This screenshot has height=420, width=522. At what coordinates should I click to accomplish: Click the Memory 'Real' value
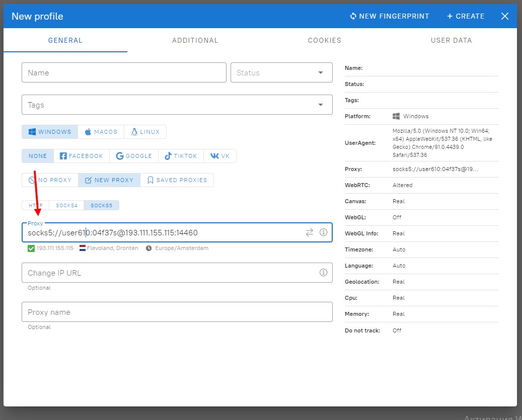(399, 314)
